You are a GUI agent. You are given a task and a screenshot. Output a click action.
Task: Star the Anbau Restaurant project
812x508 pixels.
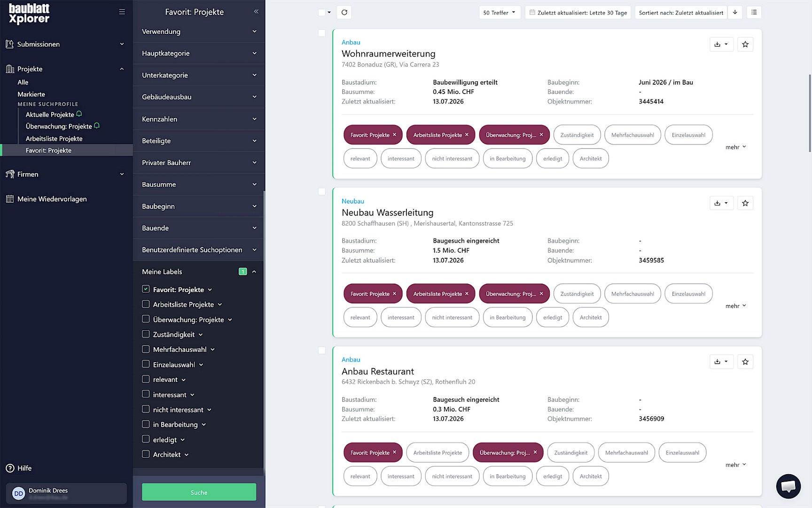[x=745, y=362]
